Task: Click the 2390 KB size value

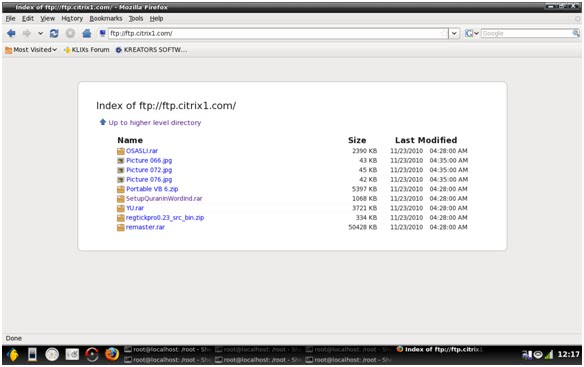Action: pos(365,151)
